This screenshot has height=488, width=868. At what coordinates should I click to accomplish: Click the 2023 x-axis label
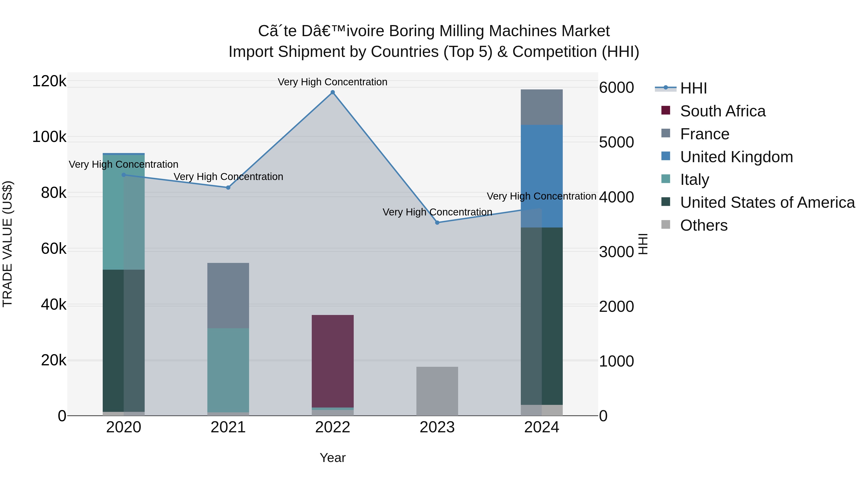[x=437, y=427]
